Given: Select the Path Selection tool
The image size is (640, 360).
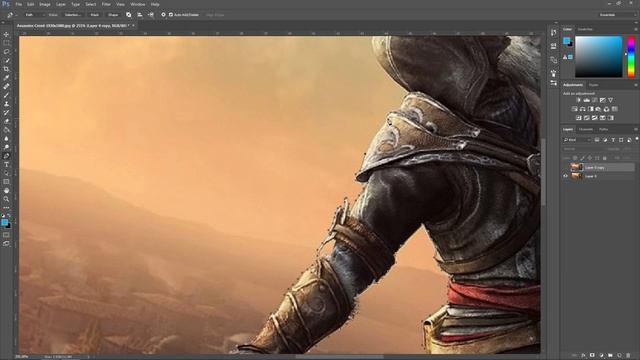Looking at the screenshot, I should coord(6,173).
